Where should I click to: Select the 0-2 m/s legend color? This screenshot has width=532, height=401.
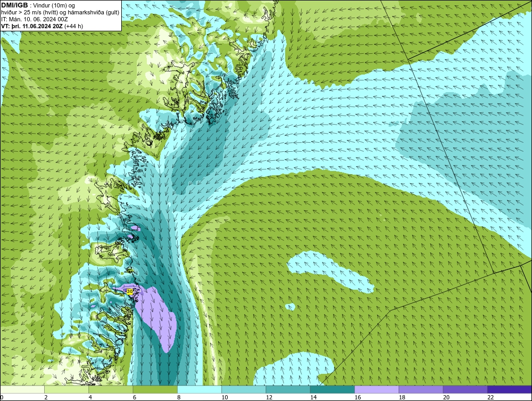coord(22,389)
